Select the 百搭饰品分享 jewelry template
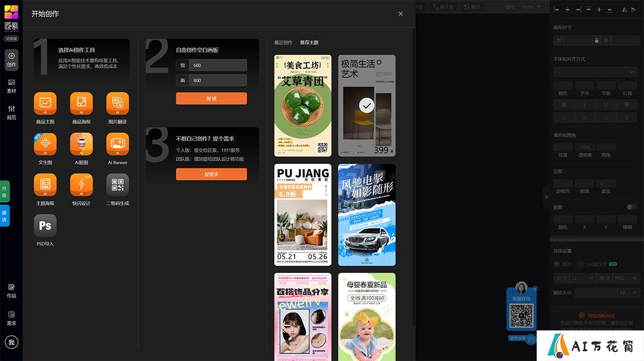 click(x=303, y=317)
